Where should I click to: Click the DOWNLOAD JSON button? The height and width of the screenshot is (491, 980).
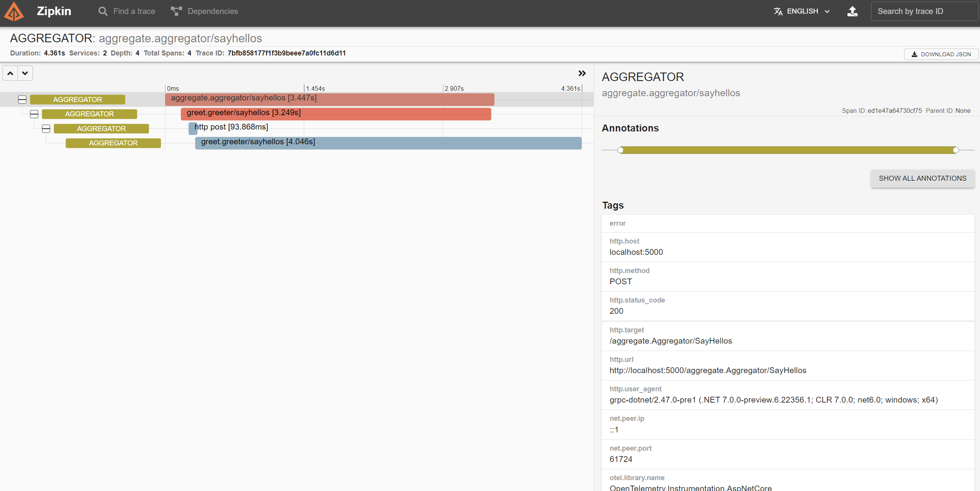(941, 54)
